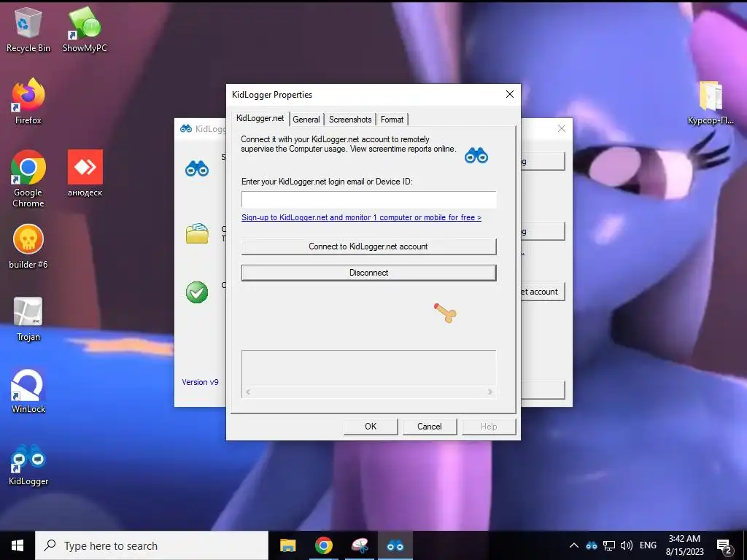Click the 'et account' button in KidLogger window

543,292
